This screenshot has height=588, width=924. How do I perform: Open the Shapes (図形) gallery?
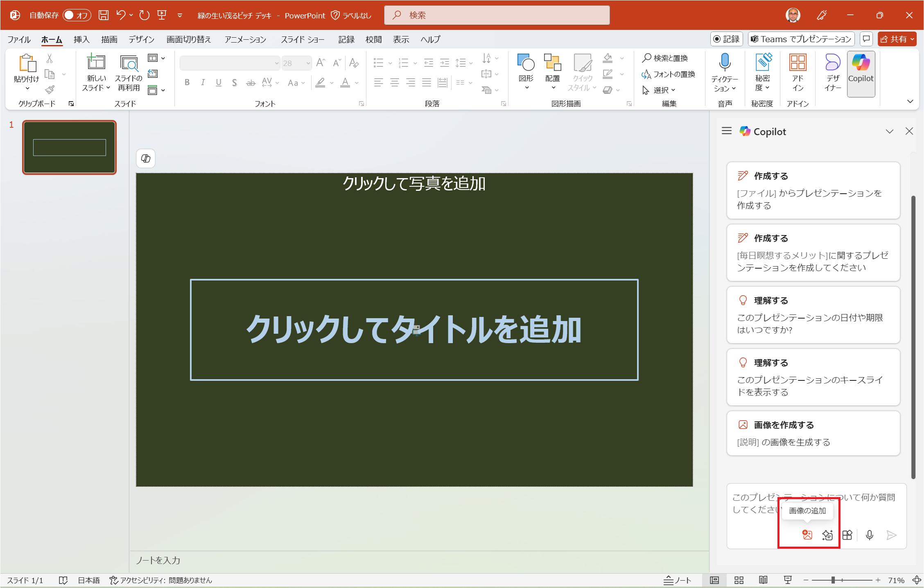click(526, 72)
